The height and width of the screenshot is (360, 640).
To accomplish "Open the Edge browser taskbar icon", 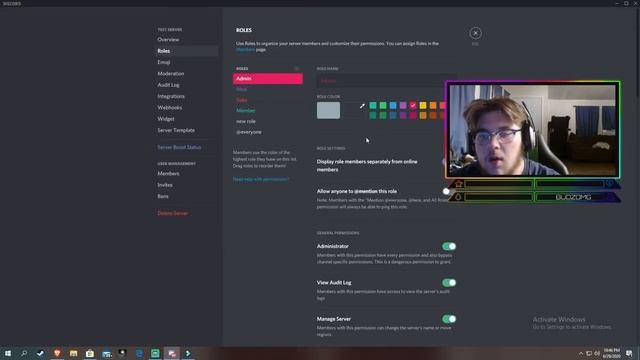I will coord(139,353).
